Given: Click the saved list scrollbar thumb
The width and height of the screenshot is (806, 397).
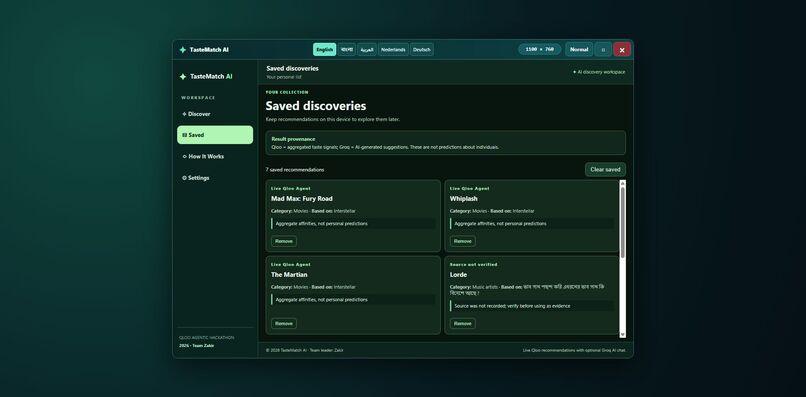Looking at the screenshot, I should (x=623, y=222).
